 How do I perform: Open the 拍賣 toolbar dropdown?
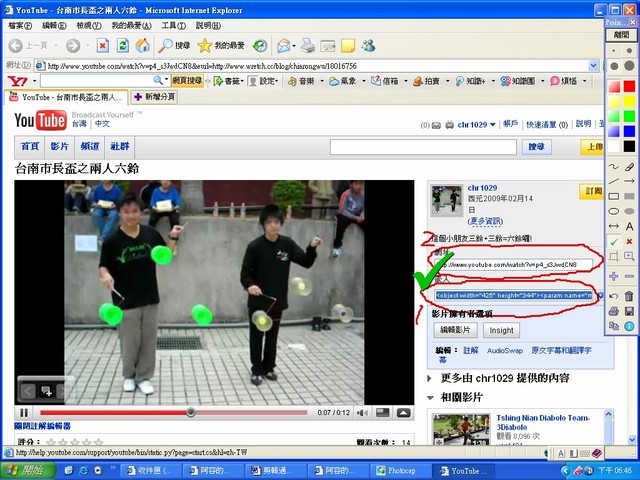(x=447, y=81)
